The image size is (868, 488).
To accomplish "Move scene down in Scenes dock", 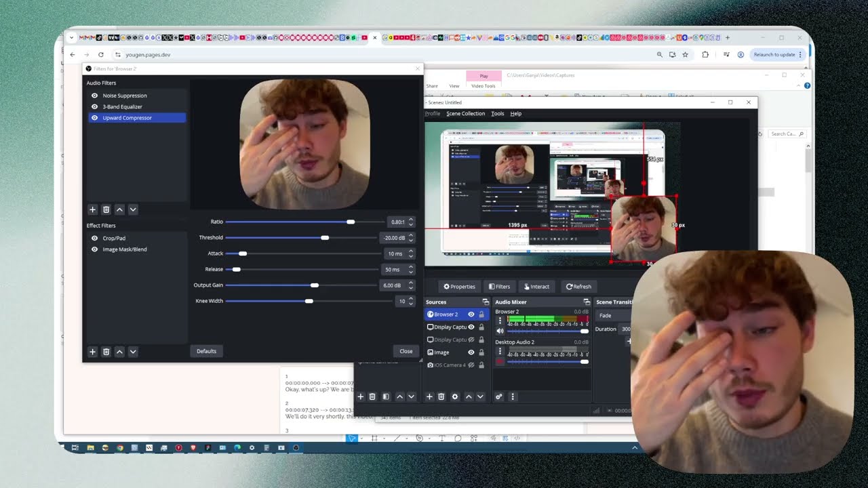I will [x=412, y=396].
